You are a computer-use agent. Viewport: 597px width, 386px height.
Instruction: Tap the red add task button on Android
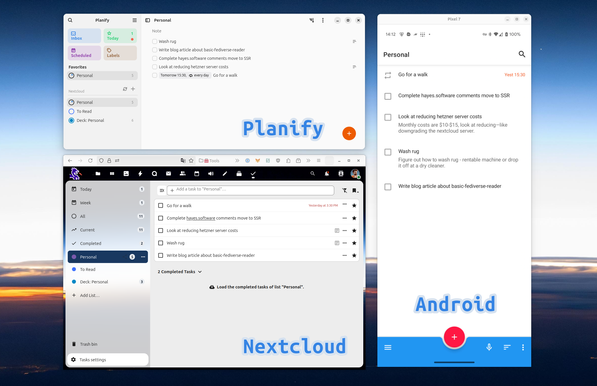[454, 337]
